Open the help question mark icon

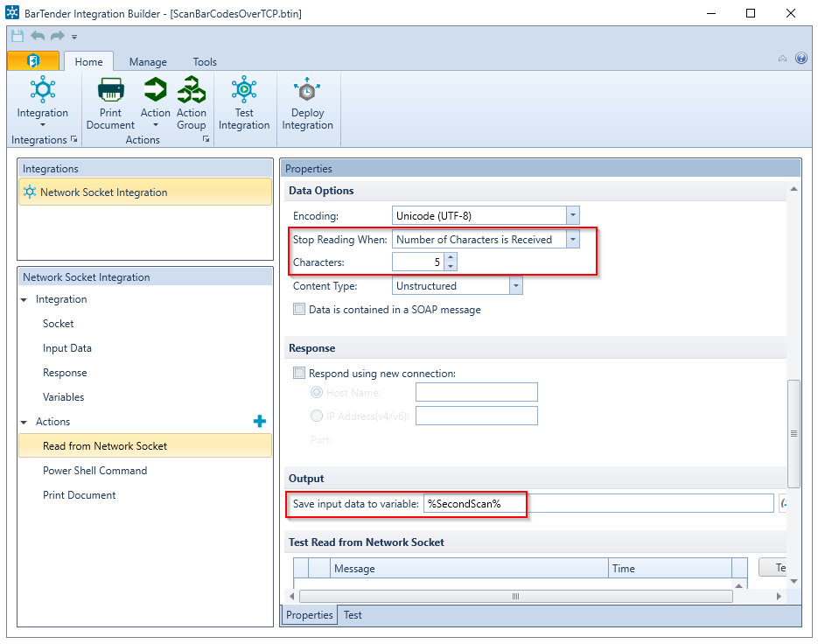pos(801,58)
